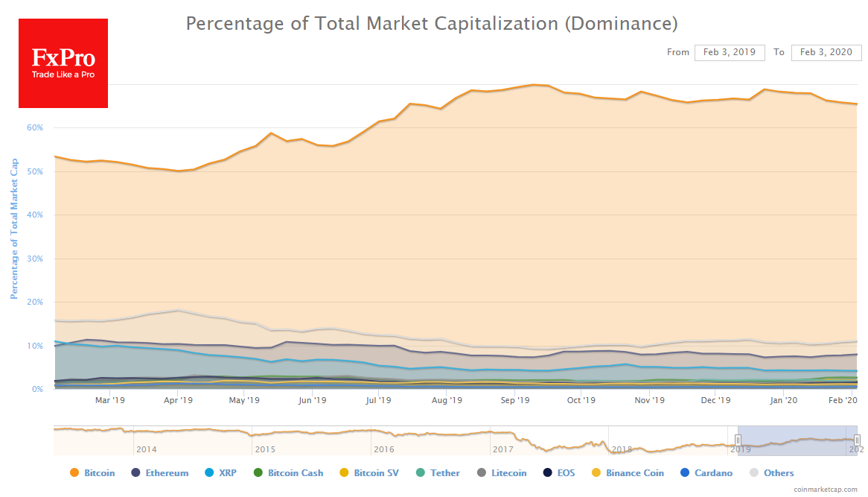Click the Litecoin legend marker
Viewport: 868px width, 497px height.
tap(481, 473)
